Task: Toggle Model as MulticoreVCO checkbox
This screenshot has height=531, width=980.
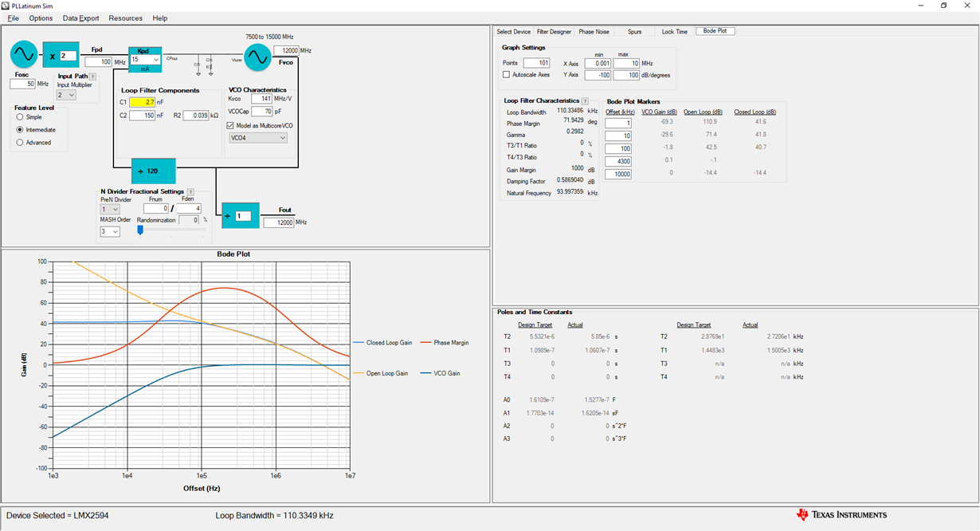Action: (230, 125)
